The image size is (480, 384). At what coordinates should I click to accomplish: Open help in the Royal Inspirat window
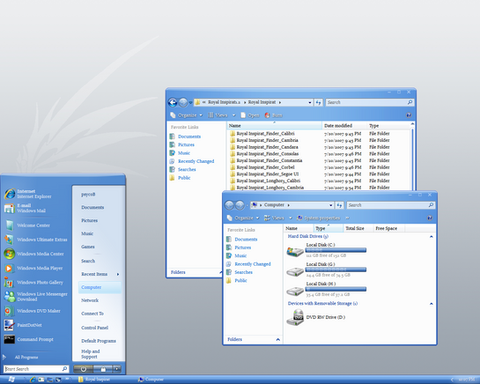click(x=409, y=115)
